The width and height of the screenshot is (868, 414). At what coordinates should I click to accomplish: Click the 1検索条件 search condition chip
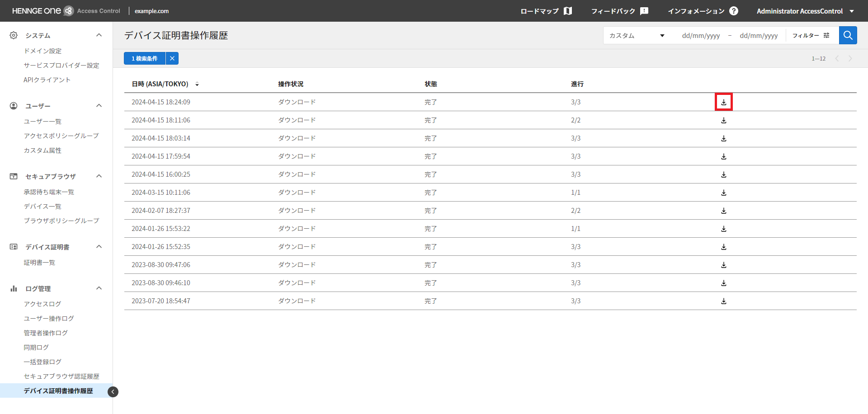pos(145,58)
